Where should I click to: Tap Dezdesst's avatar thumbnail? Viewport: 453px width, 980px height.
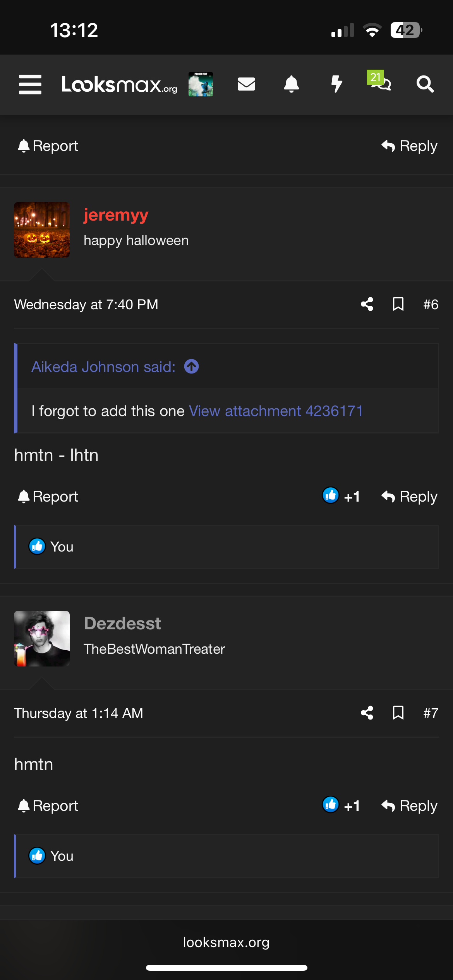(42, 639)
